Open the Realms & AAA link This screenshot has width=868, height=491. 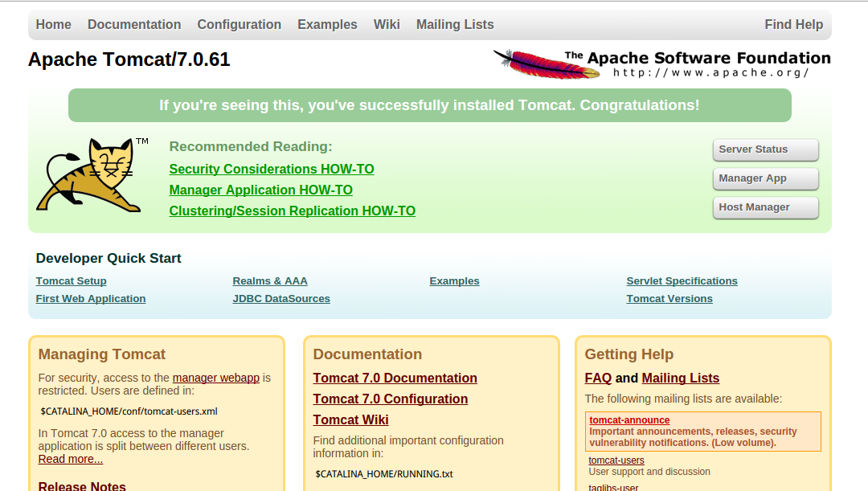(x=270, y=281)
